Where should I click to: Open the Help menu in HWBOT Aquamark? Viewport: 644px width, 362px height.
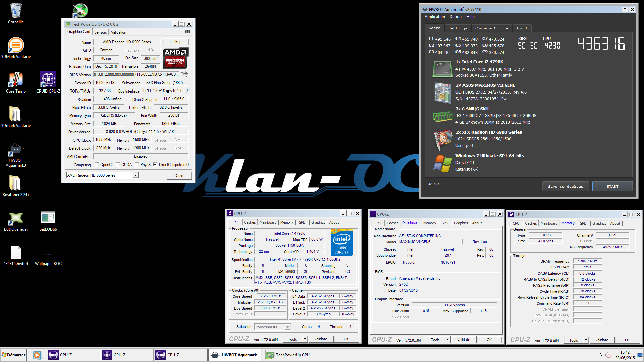[x=470, y=17]
